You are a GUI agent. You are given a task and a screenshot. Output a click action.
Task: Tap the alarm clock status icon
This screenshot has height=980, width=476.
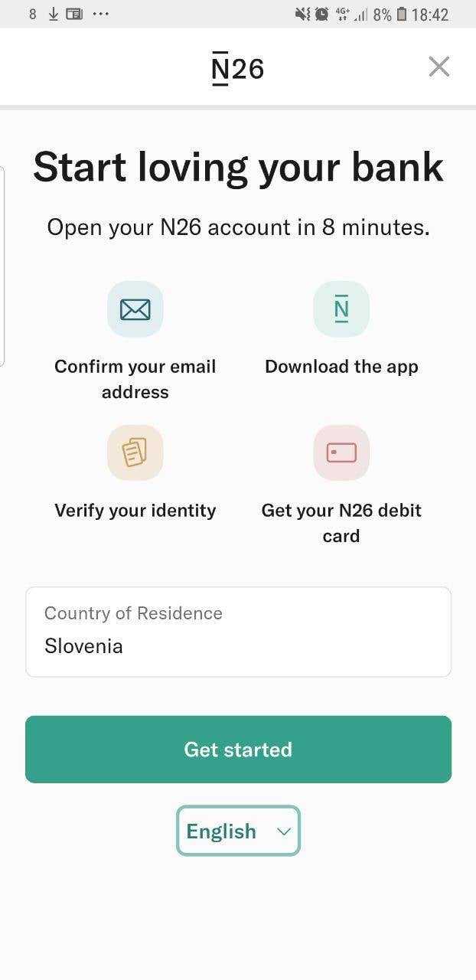pyautogui.click(x=321, y=14)
